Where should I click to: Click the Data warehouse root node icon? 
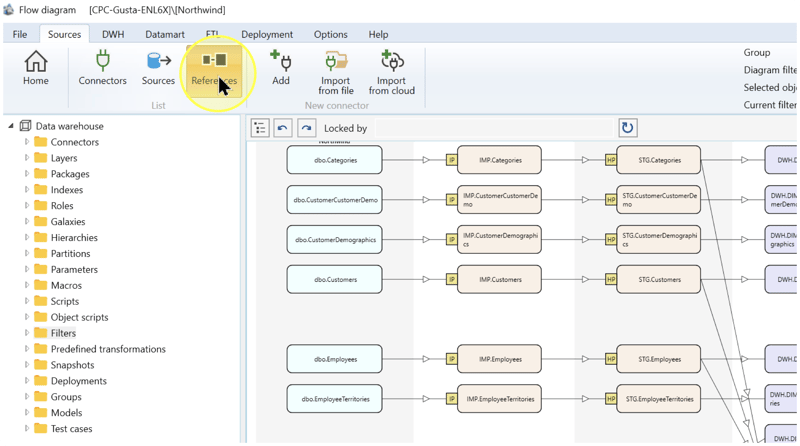(25, 126)
